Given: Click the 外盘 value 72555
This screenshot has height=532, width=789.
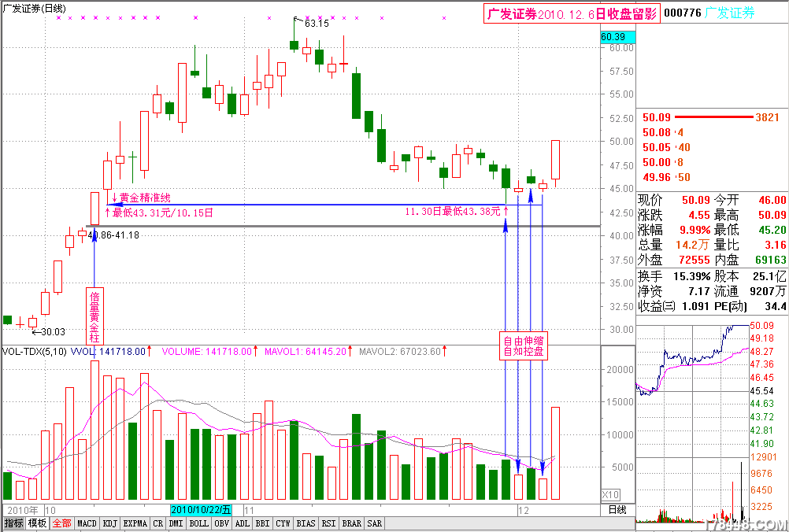Looking at the screenshot, I should (693, 260).
